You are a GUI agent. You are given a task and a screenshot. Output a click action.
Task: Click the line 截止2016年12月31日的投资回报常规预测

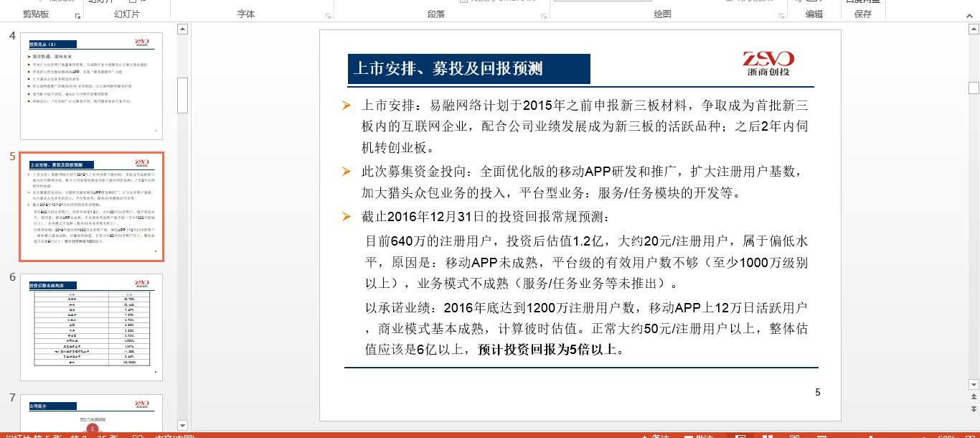[486, 217]
